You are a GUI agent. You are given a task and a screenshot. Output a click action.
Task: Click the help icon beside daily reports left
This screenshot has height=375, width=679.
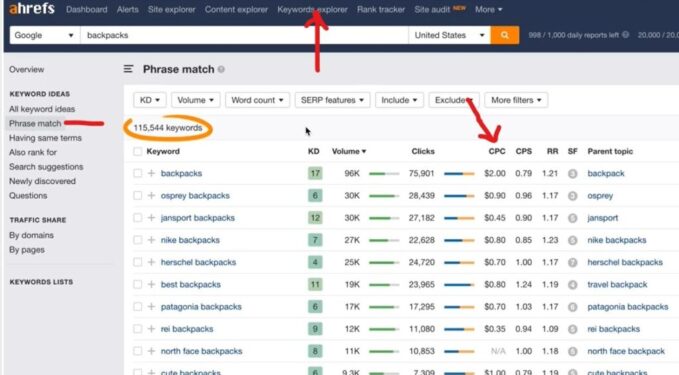625,35
